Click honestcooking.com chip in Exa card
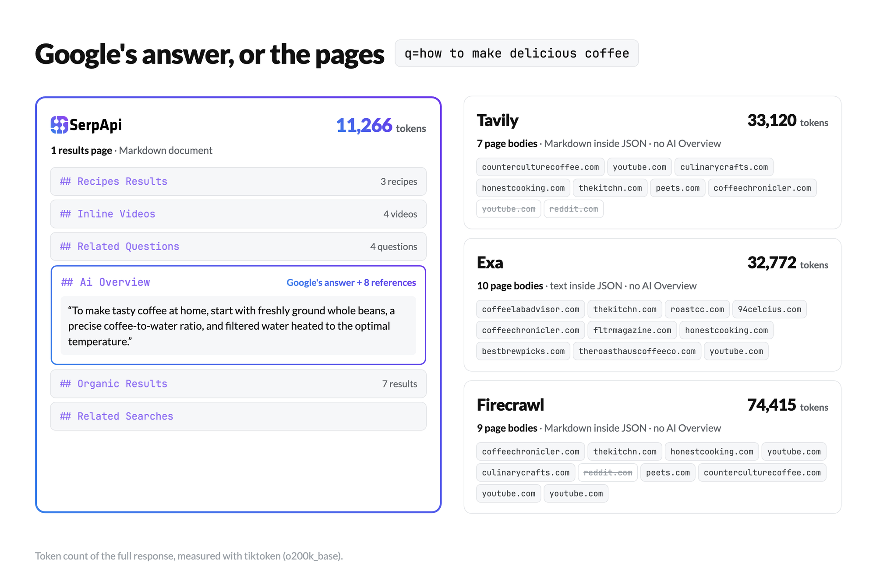 point(727,330)
